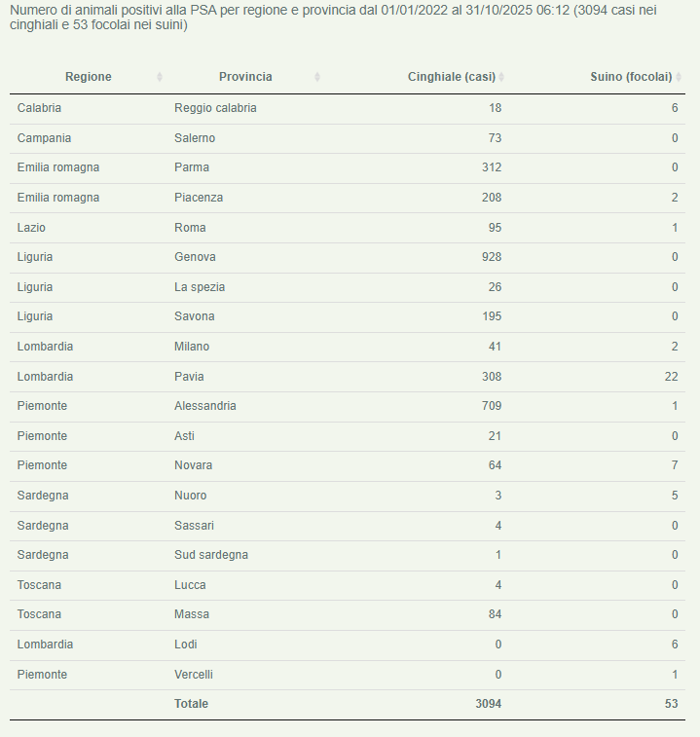Sort table by the Regione column header text
Image resolution: width=700 pixels, height=737 pixels.
(x=89, y=77)
